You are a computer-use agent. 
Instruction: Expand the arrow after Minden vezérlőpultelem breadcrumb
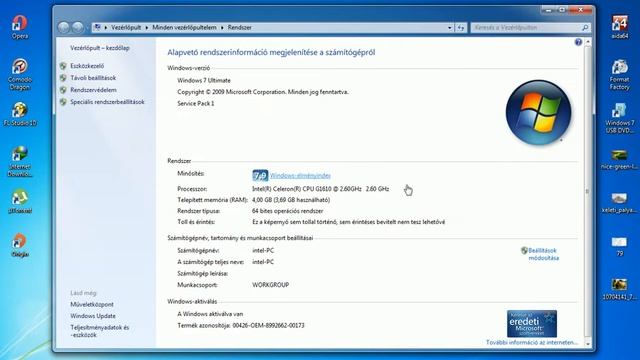click(222, 27)
